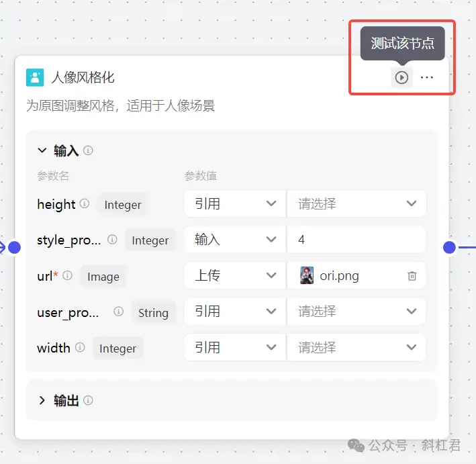Viewport: 476px width, 464px height.
Task: Open url 上传 type dropdown
Action: point(235,275)
